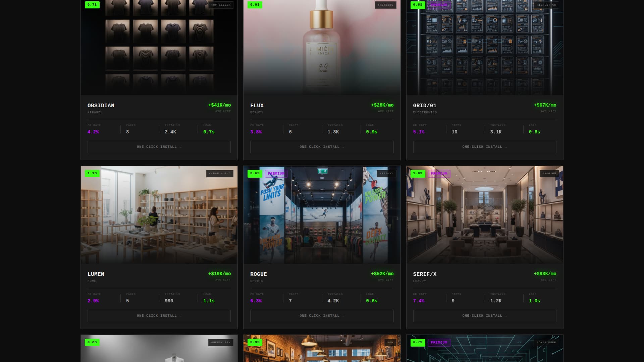Image resolution: width=644 pixels, height=362 pixels.
Task: Install the FLUX beauty theme
Action: point(322,147)
